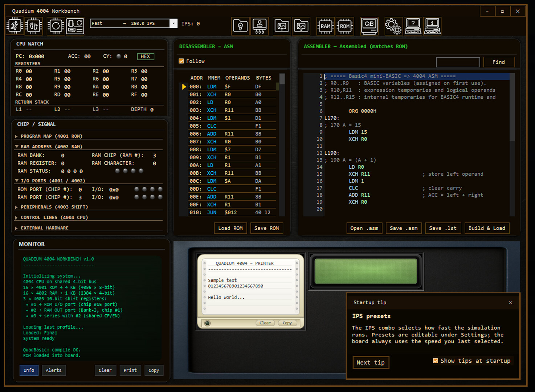Click the assembler Find search field
The image size is (535, 392).
[457, 62]
